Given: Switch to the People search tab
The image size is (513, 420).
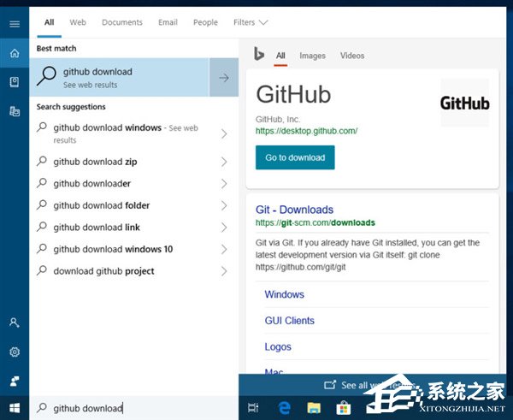Looking at the screenshot, I should click(205, 22).
